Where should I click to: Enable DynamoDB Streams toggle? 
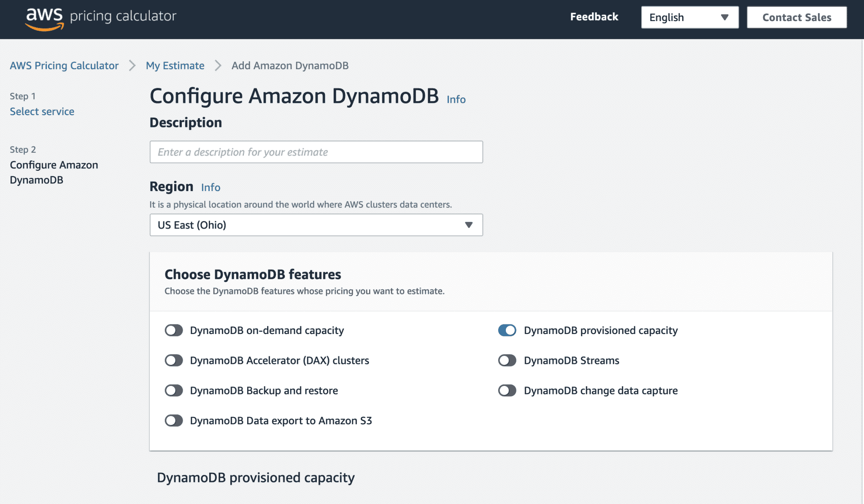508,360
